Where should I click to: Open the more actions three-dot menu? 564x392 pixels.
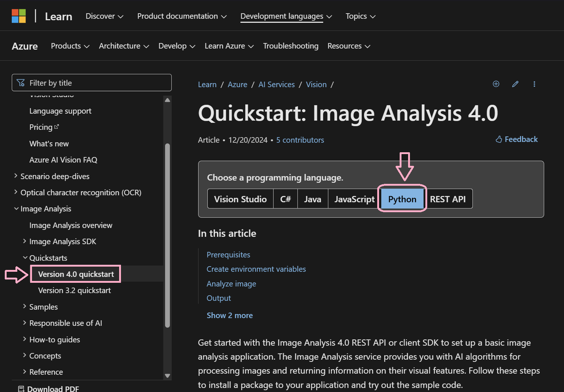click(x=534, y=84)
